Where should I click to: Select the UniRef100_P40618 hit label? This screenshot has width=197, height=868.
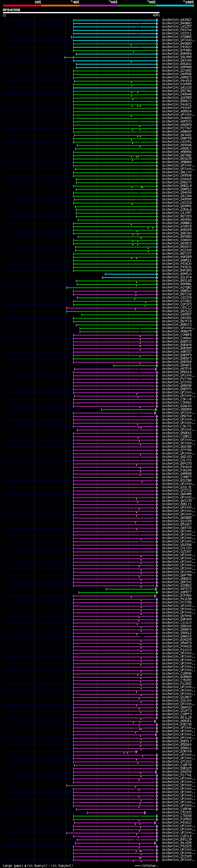coord(177,467)
